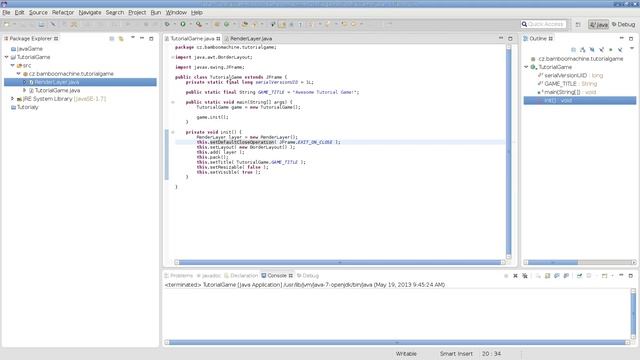Click the Open Type toolbar icon
Viewport: 640px width, 360px height.
coord(244,24)
